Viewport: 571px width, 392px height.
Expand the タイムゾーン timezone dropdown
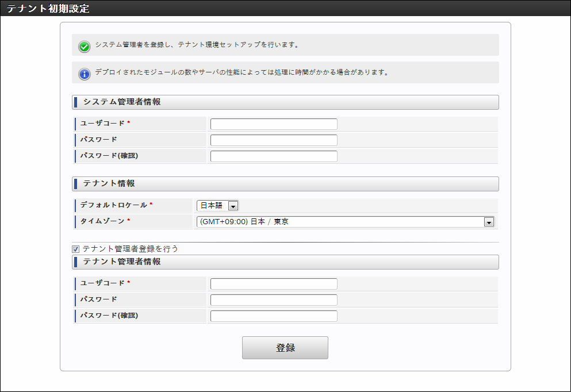tap(345, 222)
